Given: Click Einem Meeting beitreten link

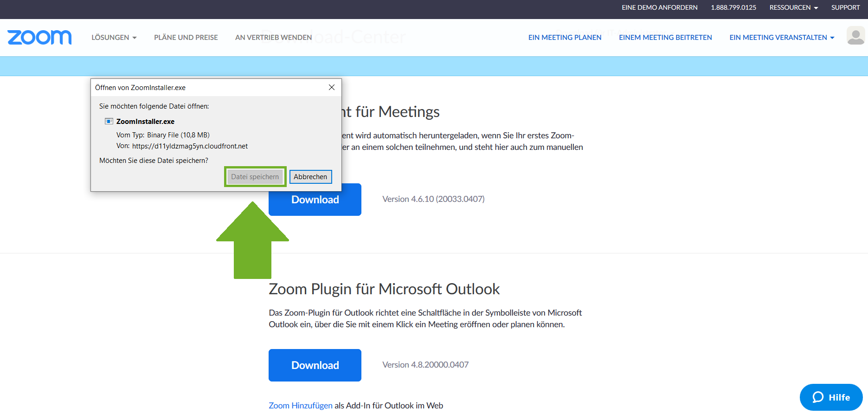Looking at the screenshot, I should point(665,38).
